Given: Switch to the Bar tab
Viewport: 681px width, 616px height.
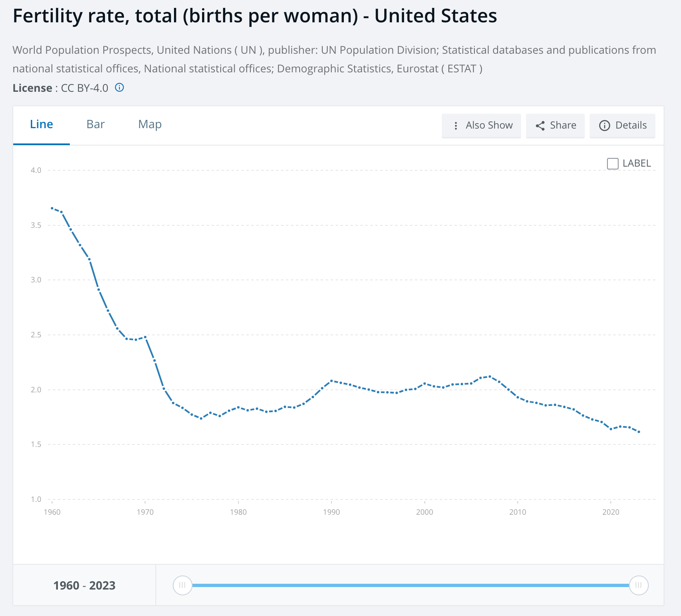Looking at the screenshot, I should (95, 124).
